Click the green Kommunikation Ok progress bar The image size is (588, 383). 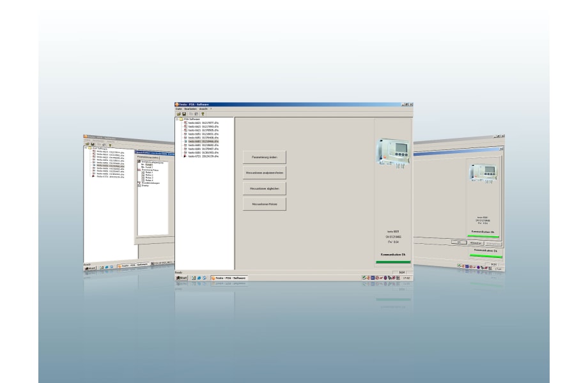coord(393,260)
